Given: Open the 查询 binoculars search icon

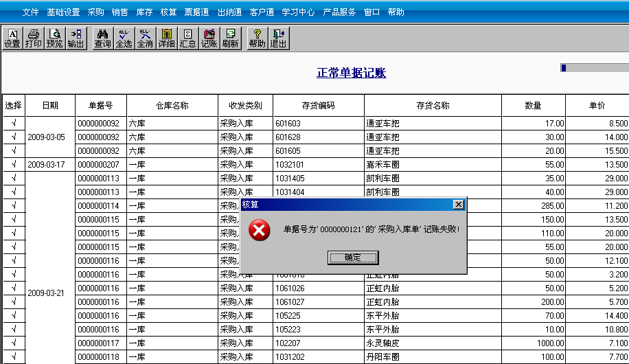Looking at the screenshot, I should click(103, 38).
